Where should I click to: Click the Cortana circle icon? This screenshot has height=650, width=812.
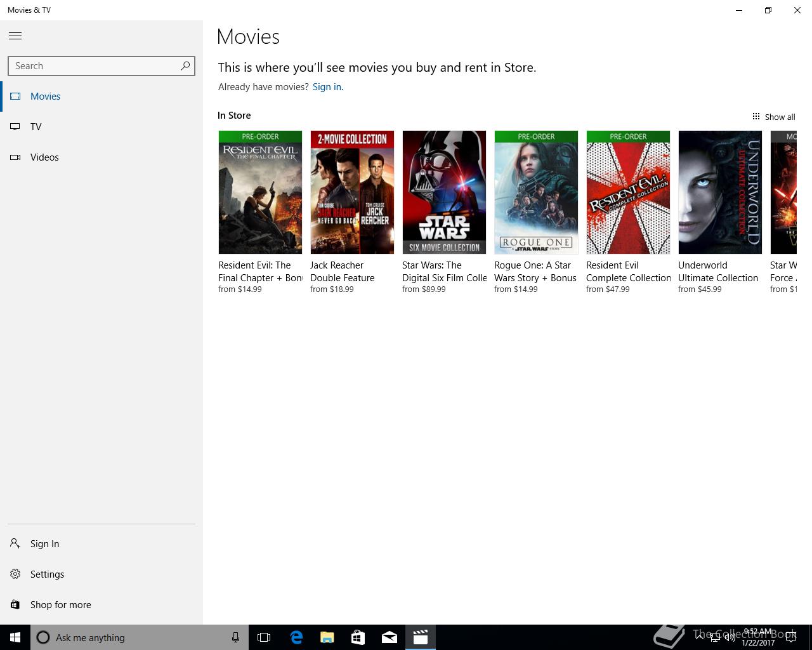tap(43, 637)
